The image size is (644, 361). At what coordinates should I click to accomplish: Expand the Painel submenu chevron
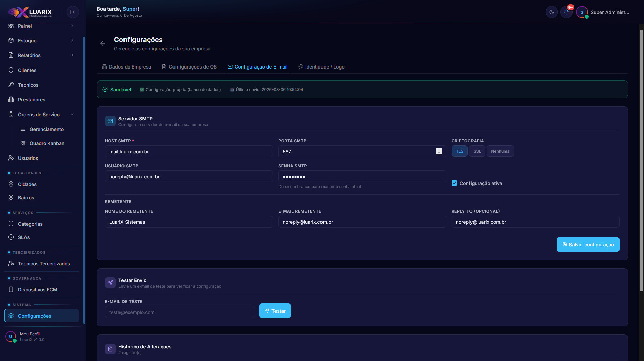click(72, 26)
